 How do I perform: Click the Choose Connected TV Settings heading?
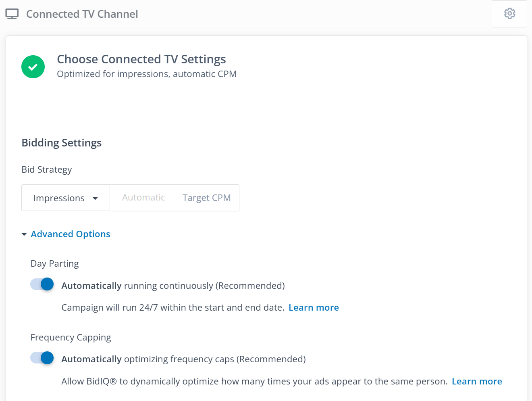141,59
